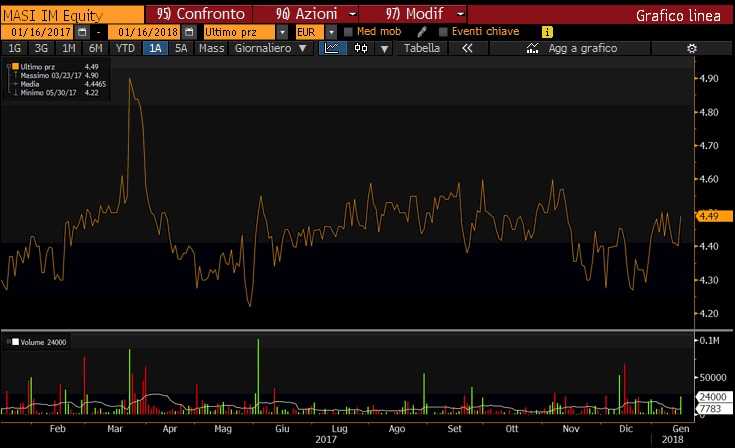The image size is (735, 448).
Task: Click the Tabella button
Action: pyautogui.click(x=421, y=48)
